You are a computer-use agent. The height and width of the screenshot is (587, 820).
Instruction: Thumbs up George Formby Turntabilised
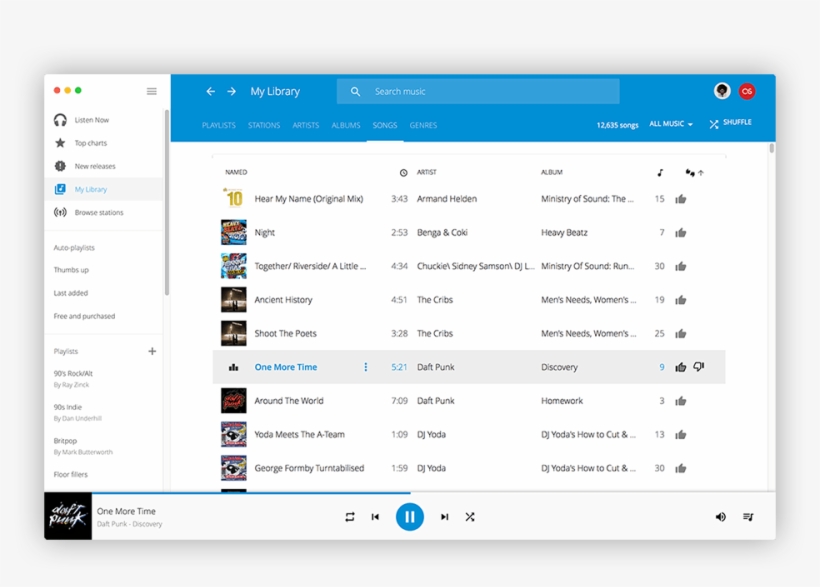pyautogui.click(x=680, y=468)
